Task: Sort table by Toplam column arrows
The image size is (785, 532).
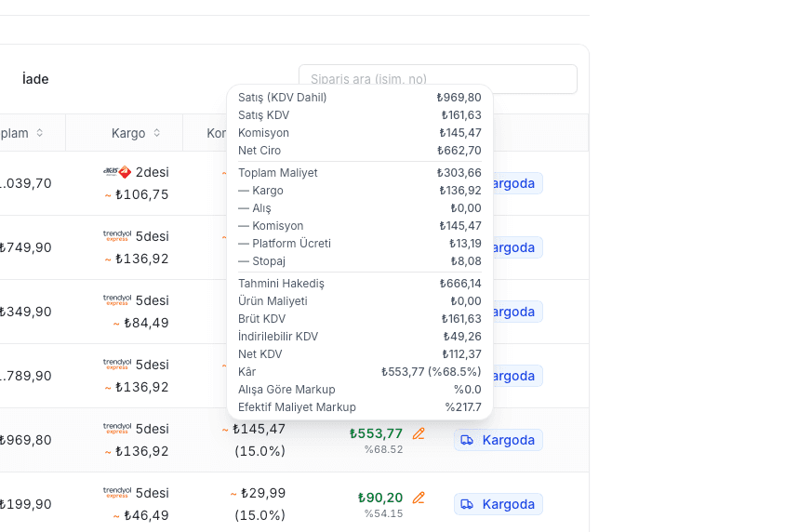Action: (40, 133)
